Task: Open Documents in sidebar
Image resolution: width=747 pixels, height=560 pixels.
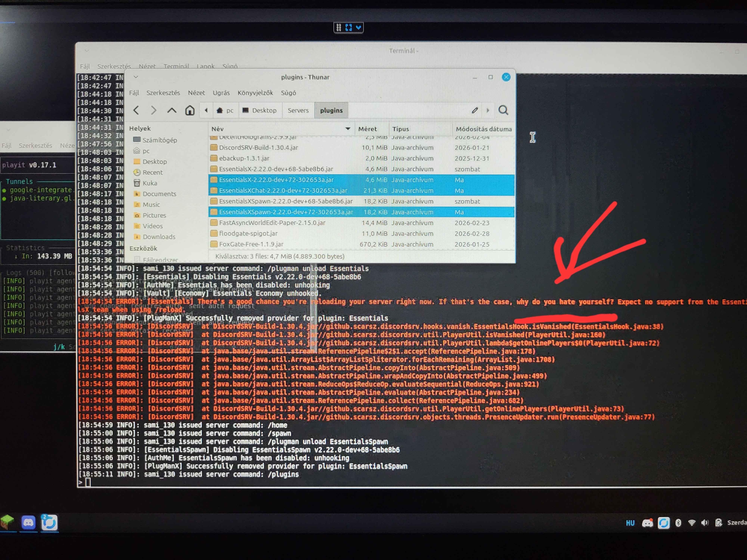Action: (155, 194)
